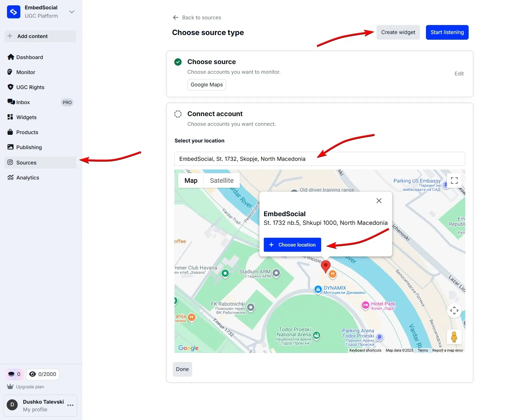The height and width of the screenshot is (420, 512).
Task: Click Edit on the Choose source step
Action: click(459, 73)
